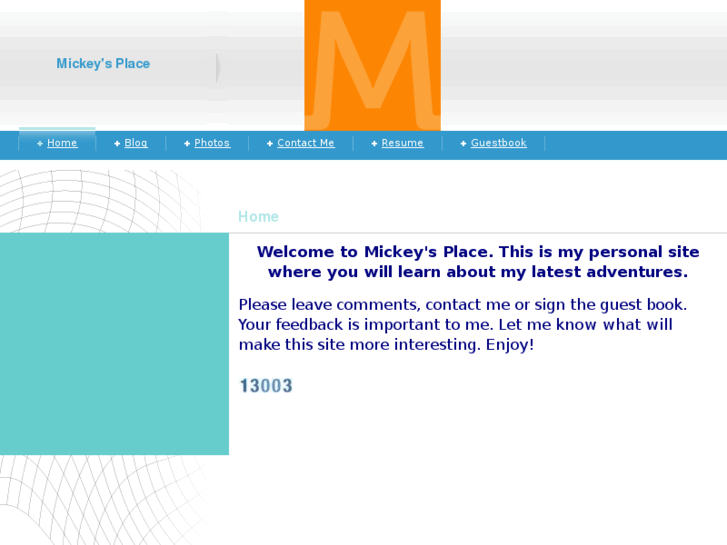Click the light blue Home page heading
Viewport: 727px width, 545px height.
click(258, 217)
